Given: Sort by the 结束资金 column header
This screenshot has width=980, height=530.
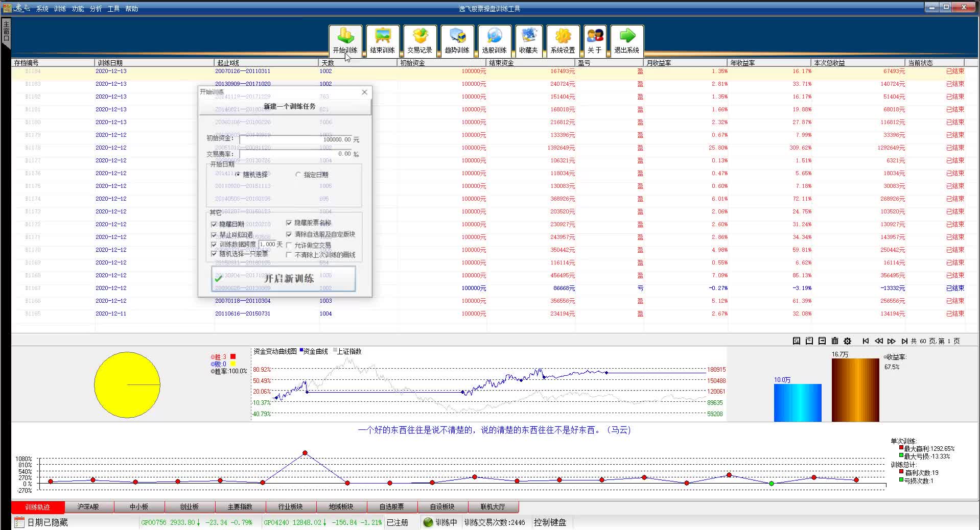Looking at the screenshot, I should 531,63.
